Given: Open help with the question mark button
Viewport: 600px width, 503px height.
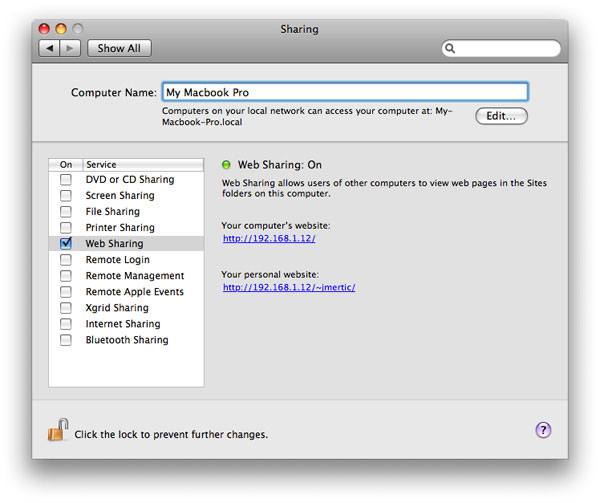Looking at the screenshot, I should tap(543, 430).
